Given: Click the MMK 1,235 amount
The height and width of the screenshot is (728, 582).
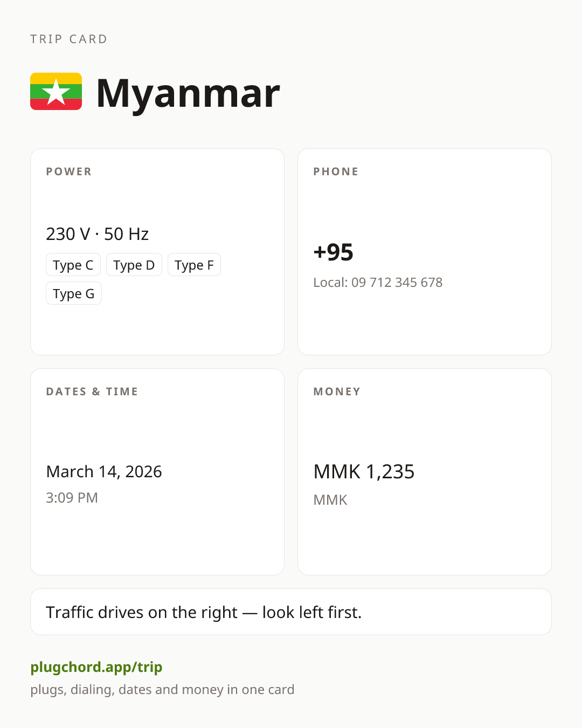Looking at the screenshot, I should [x=364, y=472].
